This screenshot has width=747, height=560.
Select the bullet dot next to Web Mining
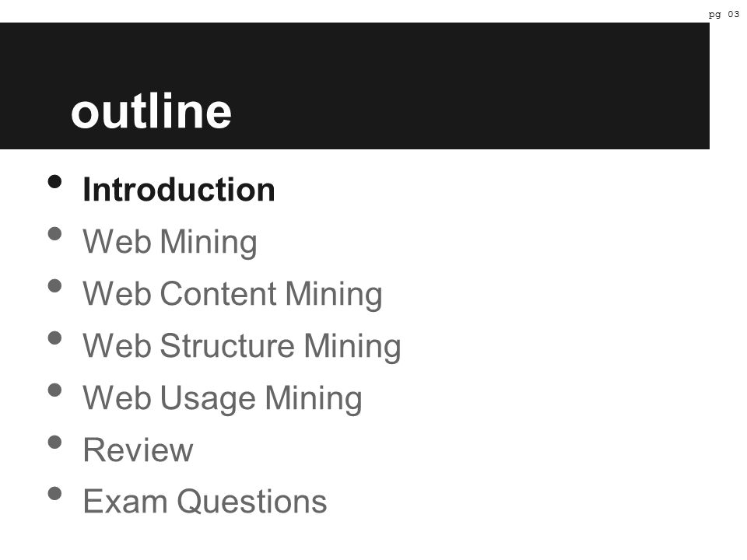coord(54,234)
